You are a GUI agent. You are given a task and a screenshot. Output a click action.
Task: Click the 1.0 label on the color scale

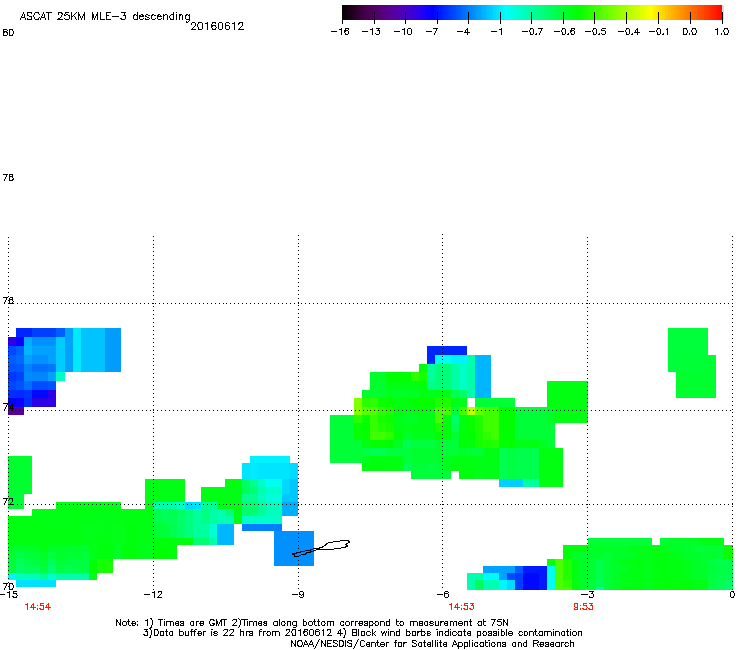pos(722,32)
